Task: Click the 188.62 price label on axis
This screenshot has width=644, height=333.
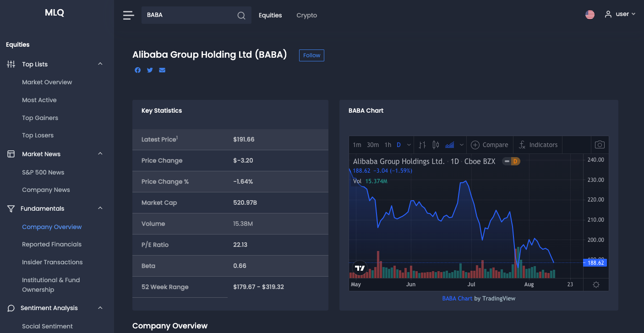Action: click(x=595, y=263)
